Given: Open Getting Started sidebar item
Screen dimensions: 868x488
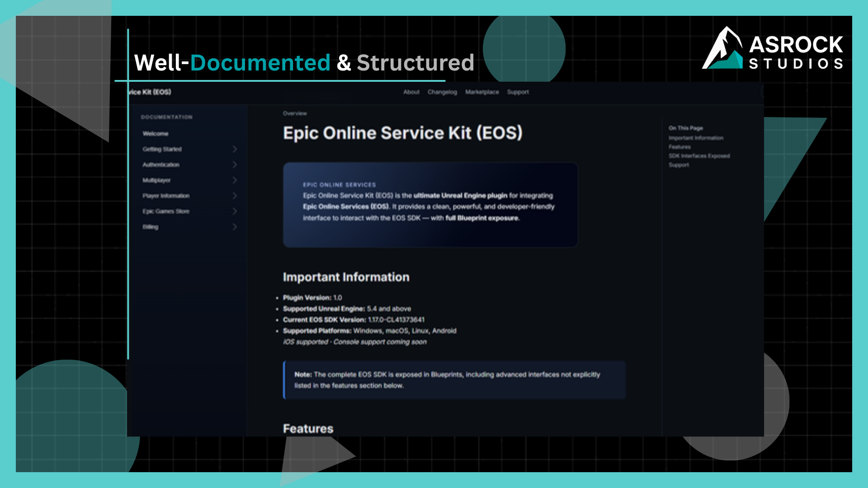Looking at the screenshot, I should tap(162, 149).
